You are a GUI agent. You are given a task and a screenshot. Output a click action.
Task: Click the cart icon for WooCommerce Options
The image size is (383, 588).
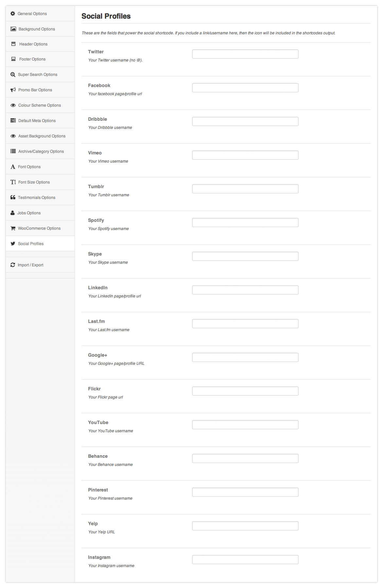(x=13, y=228)
